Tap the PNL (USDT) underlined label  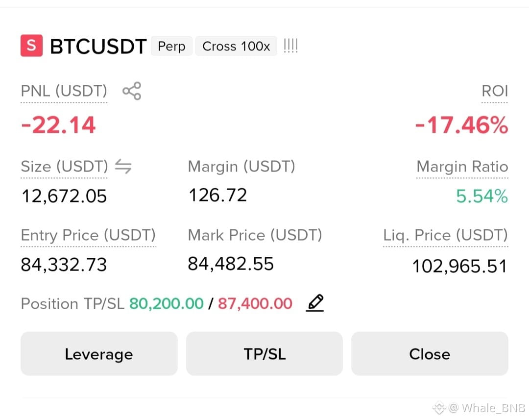click(64, 91)
